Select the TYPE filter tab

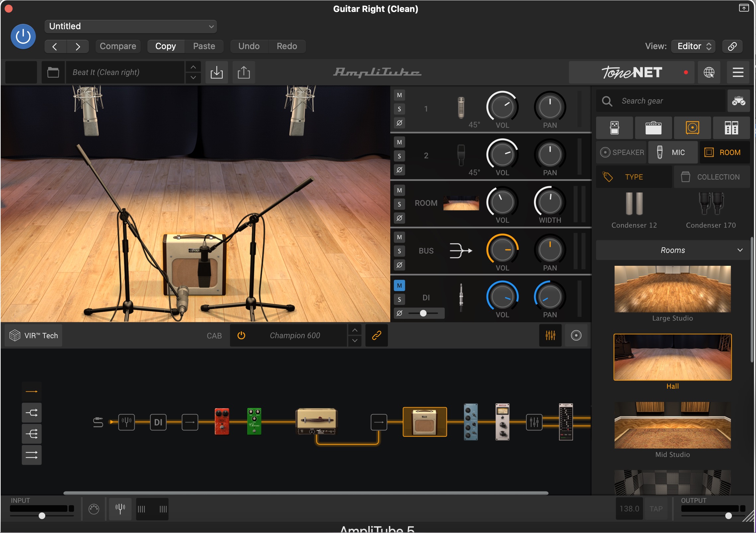pyautogui.click(x=634, y=177)
